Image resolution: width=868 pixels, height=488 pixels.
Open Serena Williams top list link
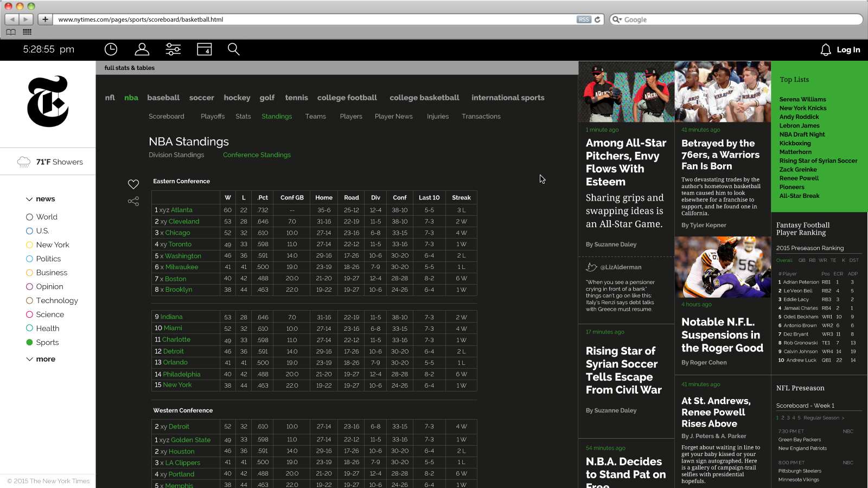pos(803,99)
